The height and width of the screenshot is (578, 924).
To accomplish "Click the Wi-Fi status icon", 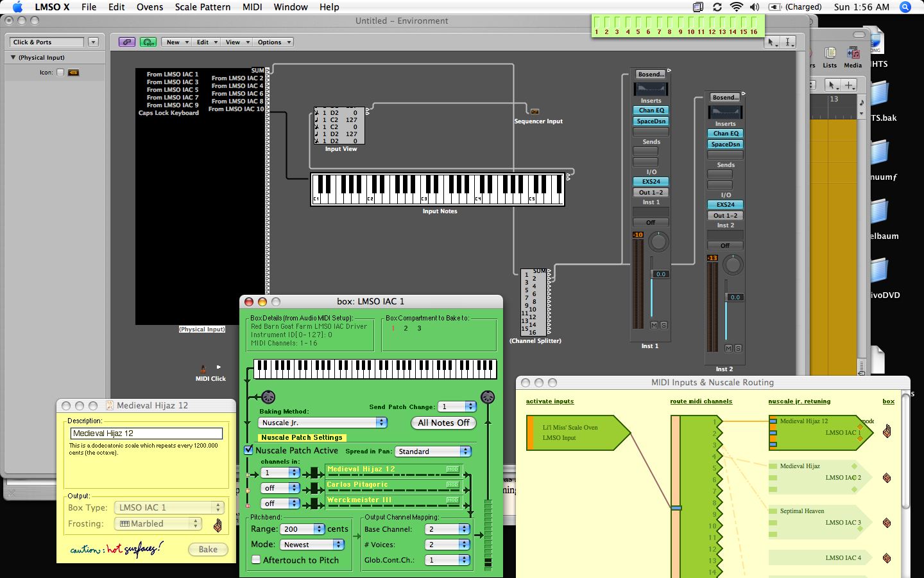I will (737, 7).
